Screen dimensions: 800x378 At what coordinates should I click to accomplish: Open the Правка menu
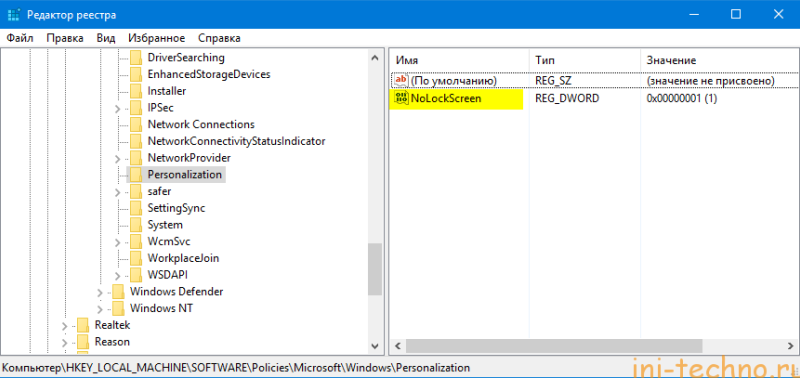(x=65, y=38)
